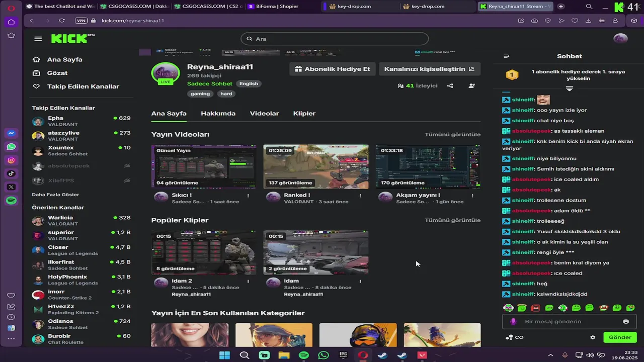Toggle microphone mute in system tray
This screenshot has width=644, height=362.
tap(565, 355)
